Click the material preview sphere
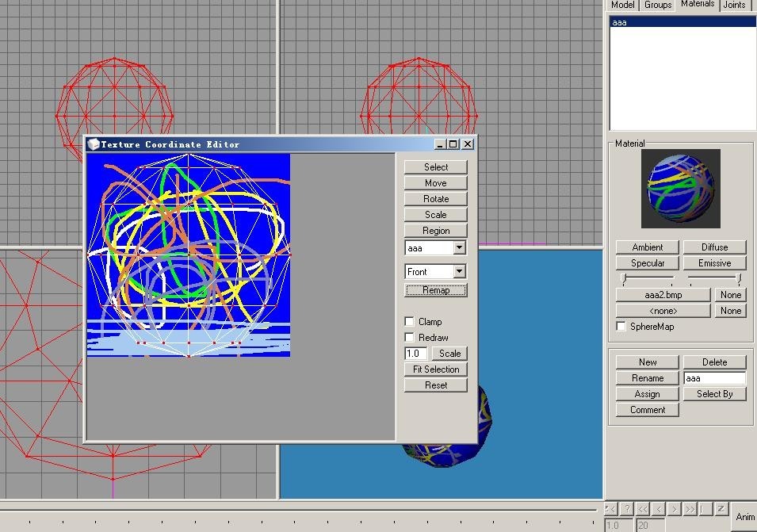This screenshot has width=757, height=532. tap(681, 188)
